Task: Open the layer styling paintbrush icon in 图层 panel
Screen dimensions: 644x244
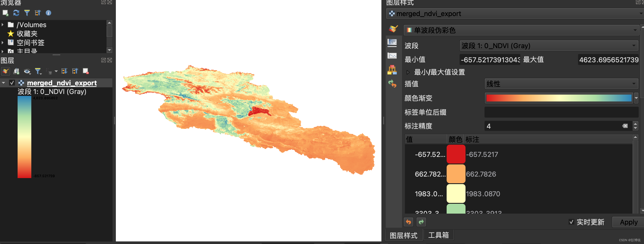Action: point(5,71)
